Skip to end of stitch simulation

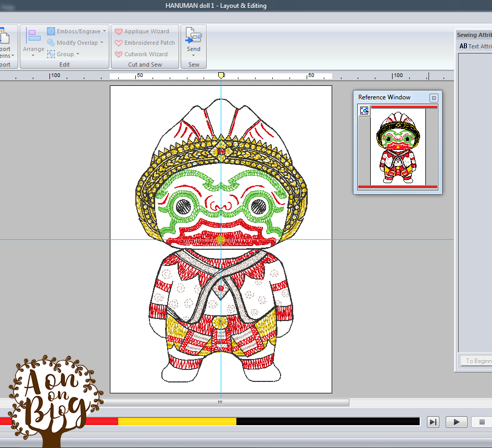[x=433, y=422]
